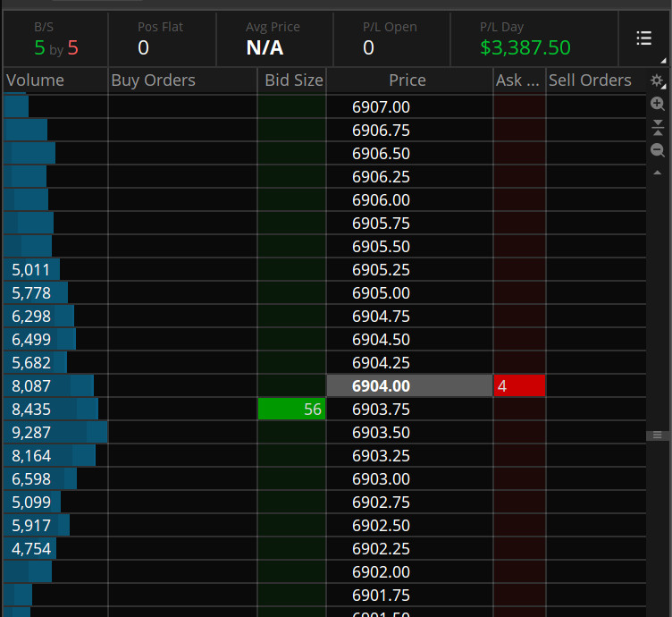Click price 6907.00
The image size is (672, 617).
(x=381, y=107)
